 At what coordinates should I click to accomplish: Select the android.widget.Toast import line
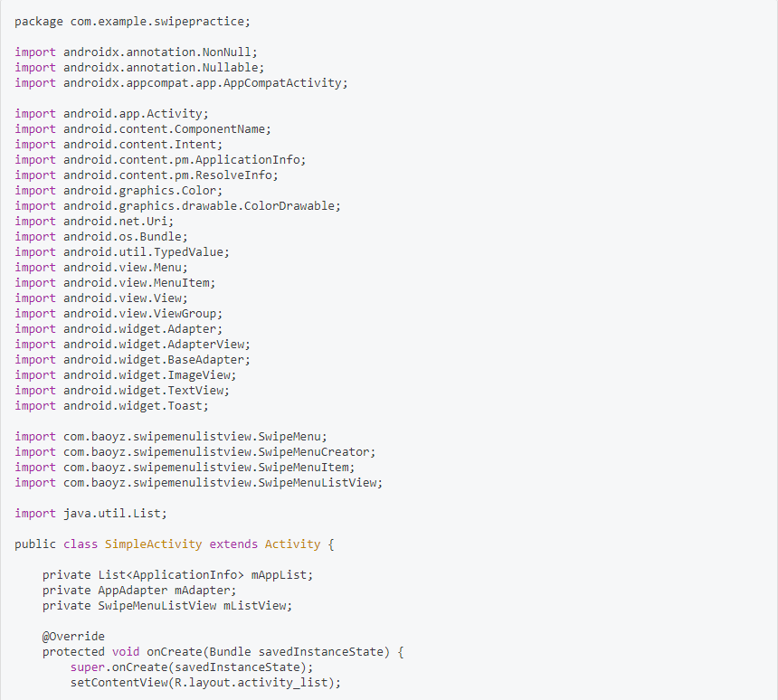click(111, 406)
